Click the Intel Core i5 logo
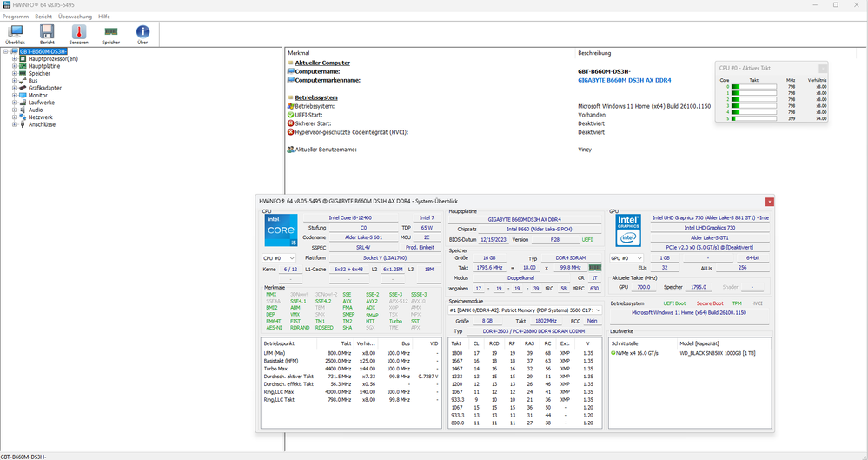868x460 pixels. click(x=280, y=230)
